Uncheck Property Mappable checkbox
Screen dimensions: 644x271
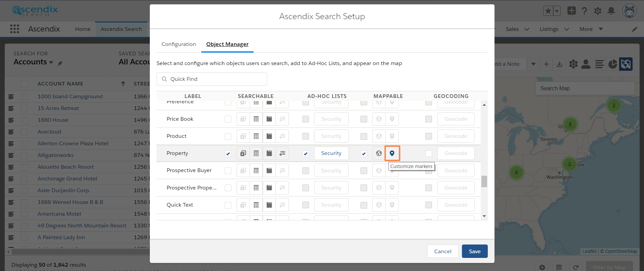click(x=364, y=154)
